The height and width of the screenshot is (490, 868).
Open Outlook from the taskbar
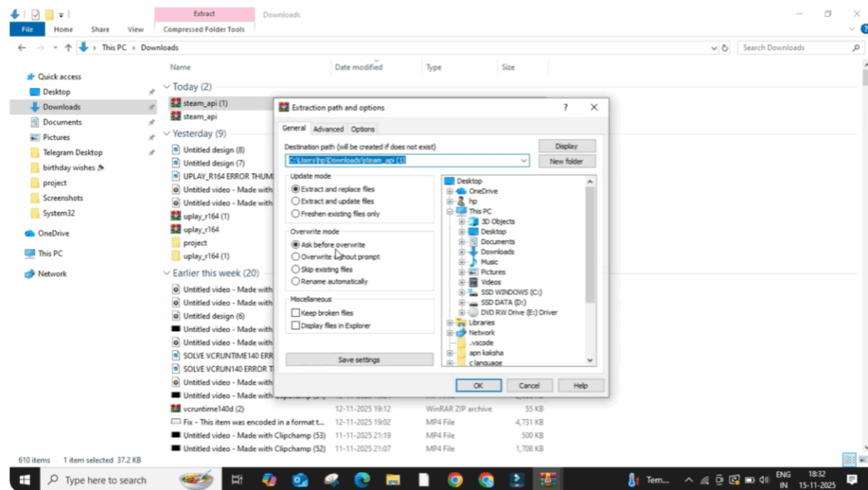pos(298,479)
